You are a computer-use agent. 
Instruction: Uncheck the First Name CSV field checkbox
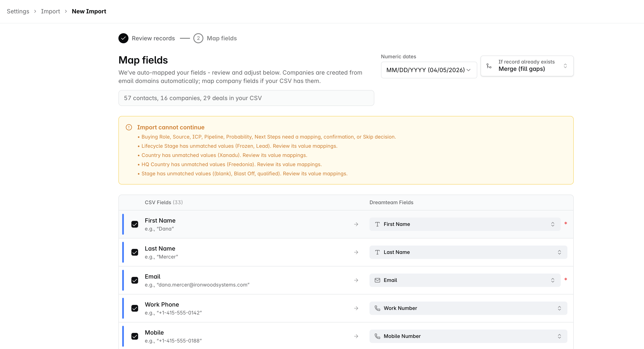pyautogui.click(x=135, y=224)
